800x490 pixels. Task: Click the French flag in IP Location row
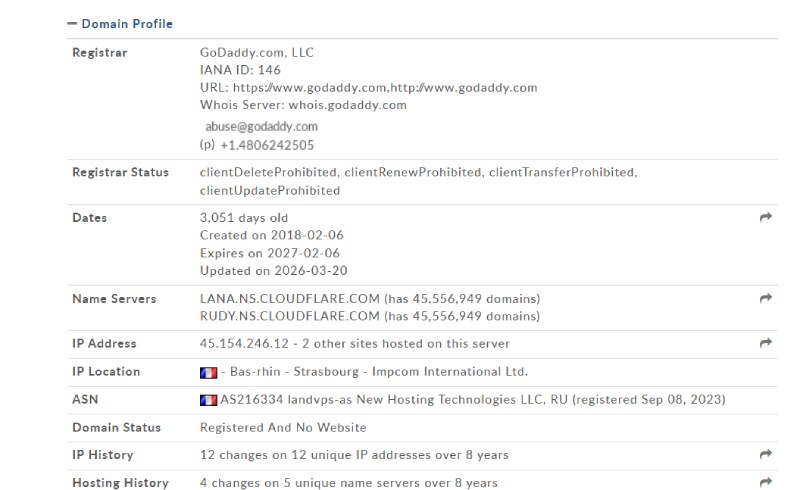(x=208, y=373)
